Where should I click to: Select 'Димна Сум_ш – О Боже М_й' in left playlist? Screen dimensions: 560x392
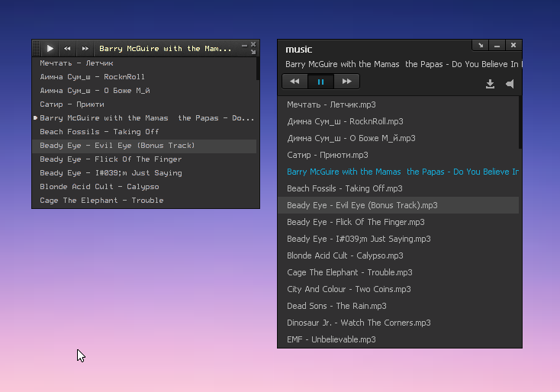(x=144, y=91)
